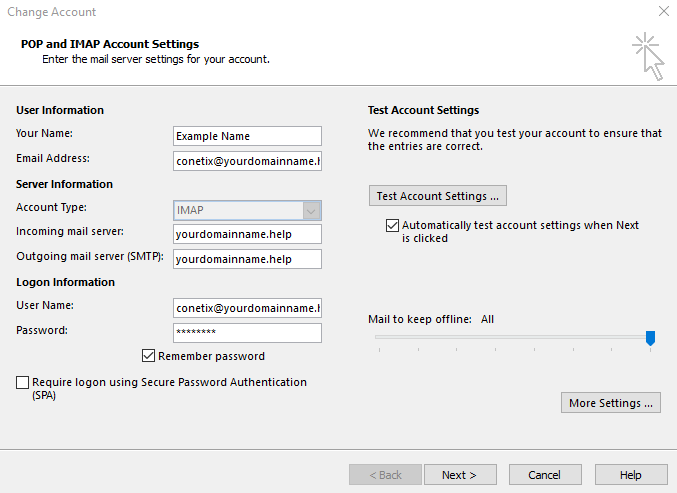Click the Incoming mail server field
Viewport: 677px width, 493px height.
247,234
